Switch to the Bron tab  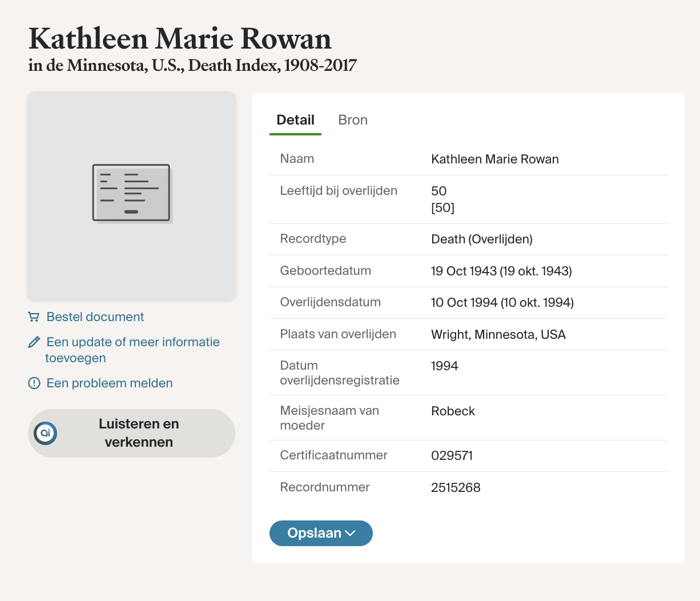click(353, 120)
